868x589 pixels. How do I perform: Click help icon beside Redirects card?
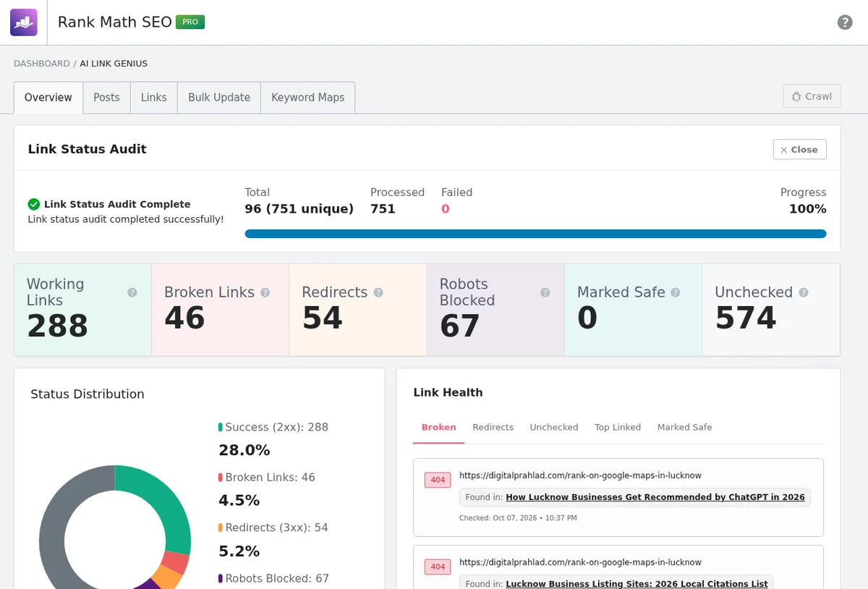coord(378,292)
